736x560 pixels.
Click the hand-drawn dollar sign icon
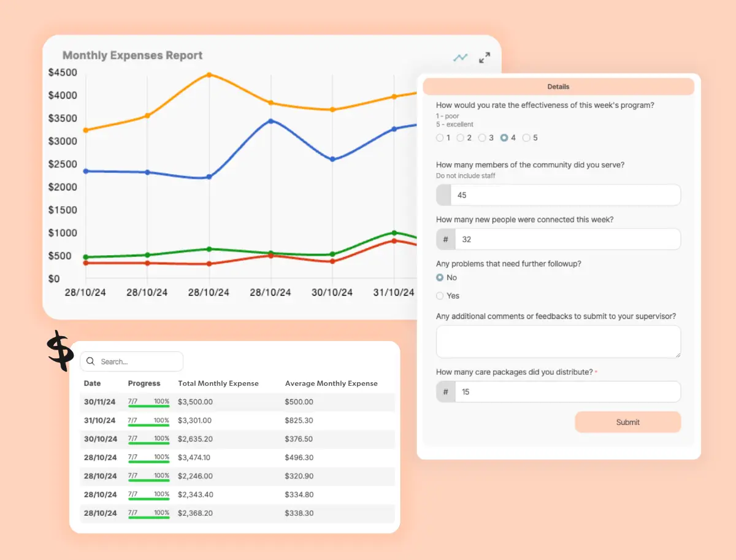pyautogui.click(x=59, y=350)
